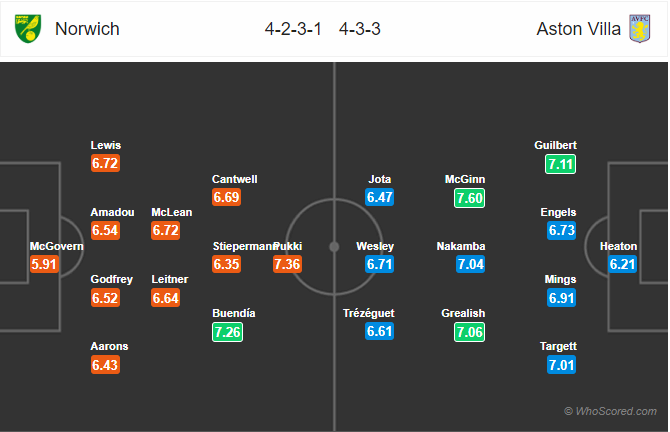Image resolution: width=670 pixels, height=432 pixels.
Task: Select the 4-3-3 formation label
Action: click(359, 29)
